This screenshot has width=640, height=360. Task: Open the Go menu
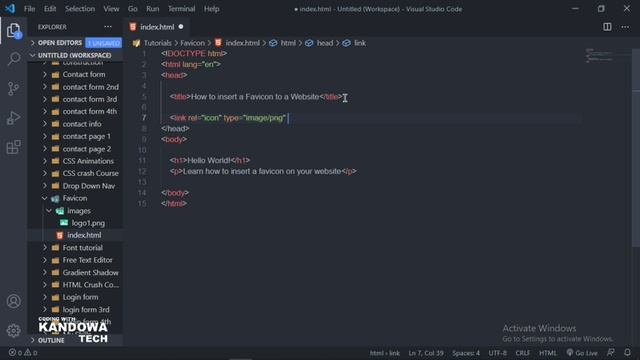point(133,9)
